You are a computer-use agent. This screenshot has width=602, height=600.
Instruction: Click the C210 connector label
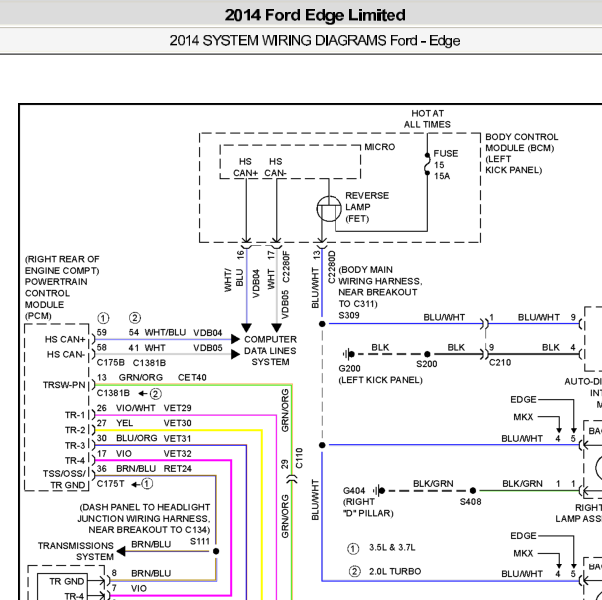click(500, 362)
